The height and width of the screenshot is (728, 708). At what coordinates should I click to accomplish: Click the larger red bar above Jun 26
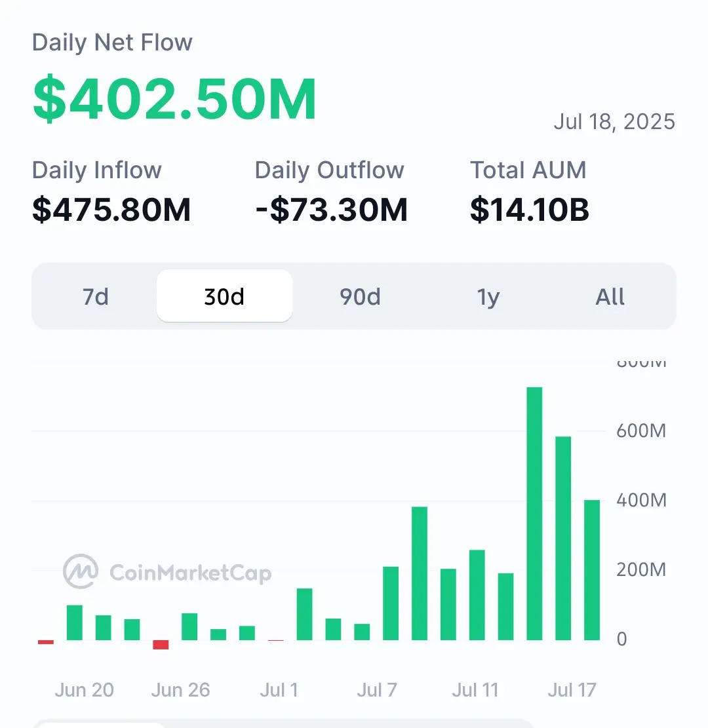(x=161, y=644)
